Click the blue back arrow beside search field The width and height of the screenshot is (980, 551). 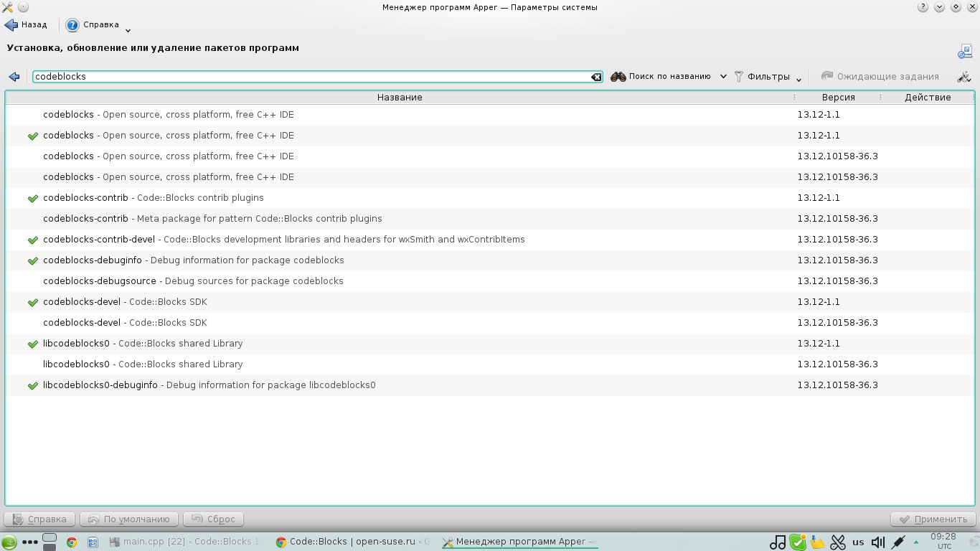pos(14,77)
